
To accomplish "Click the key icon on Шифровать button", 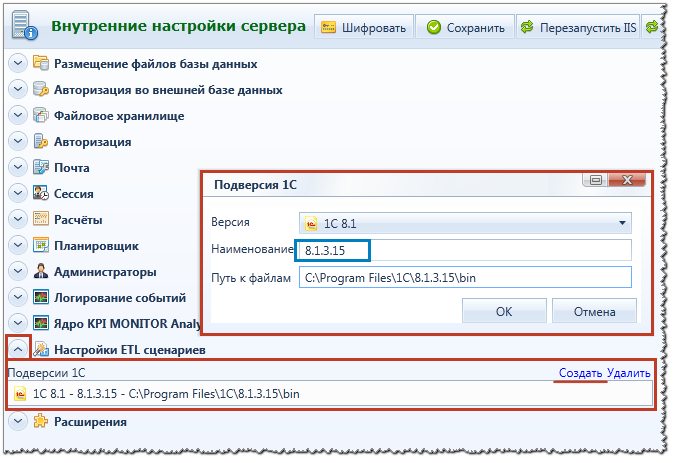I will (x=329, y=27).
